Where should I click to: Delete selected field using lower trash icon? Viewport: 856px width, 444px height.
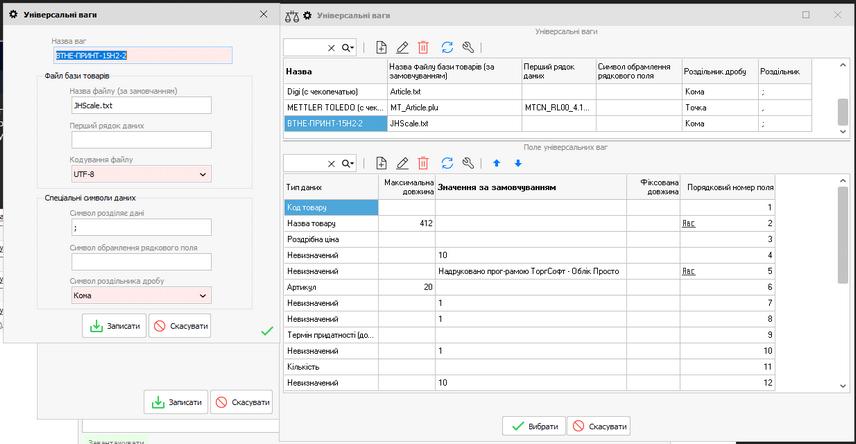click(x=423, y=162)
